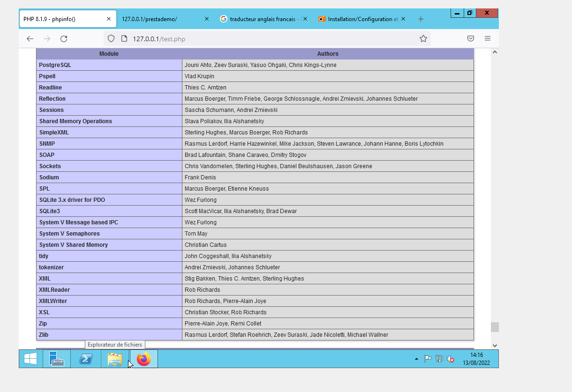Click the Sockets module cell
Viewport: 572px width, 392px height.
pos(109,166)
